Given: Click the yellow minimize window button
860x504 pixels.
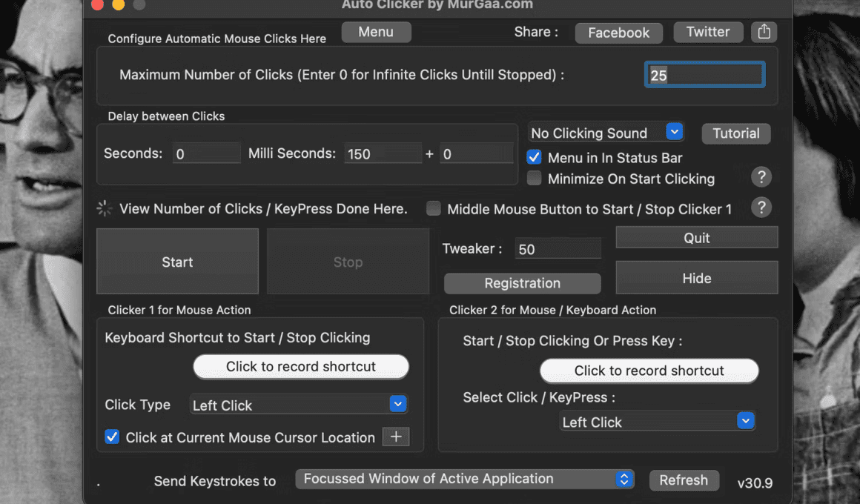Looking at the screenshot, I should click(118, 4).
